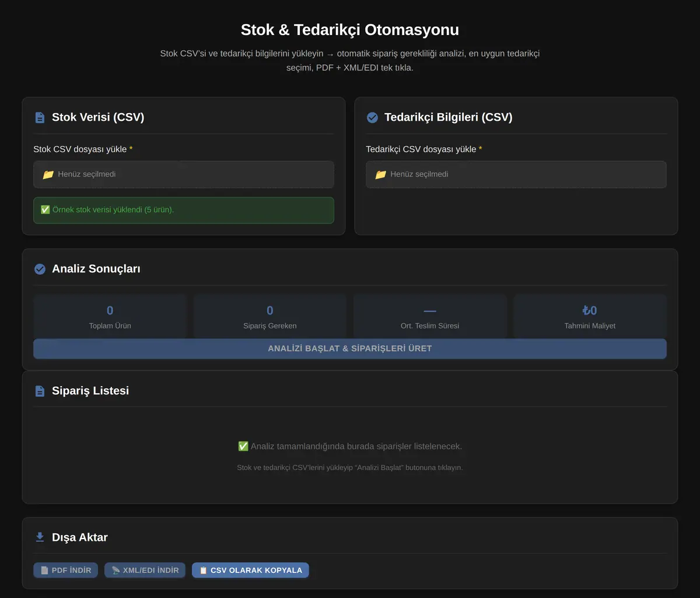
Task: Click the 'Analiz Sonuçları' heading
Action: coord(96,269)
